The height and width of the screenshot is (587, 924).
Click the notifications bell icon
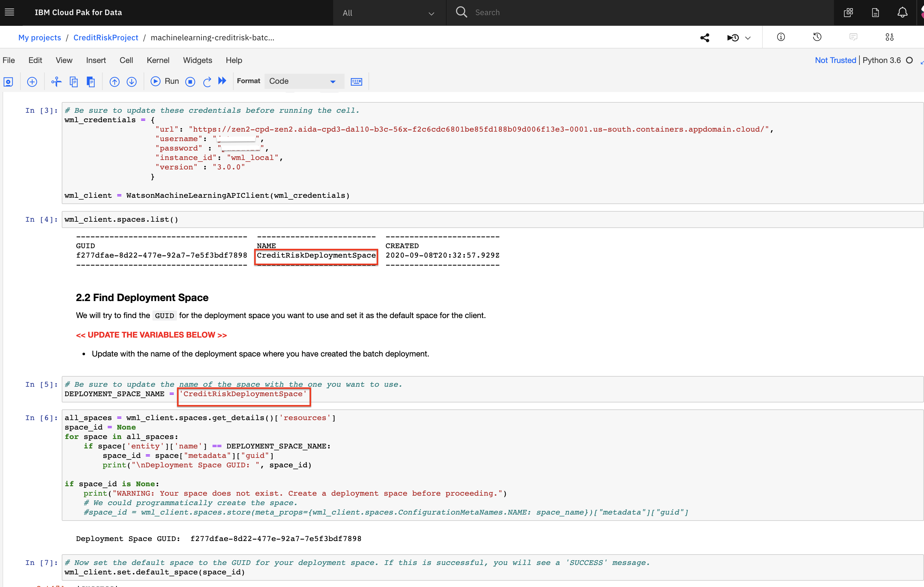[902, 12]
